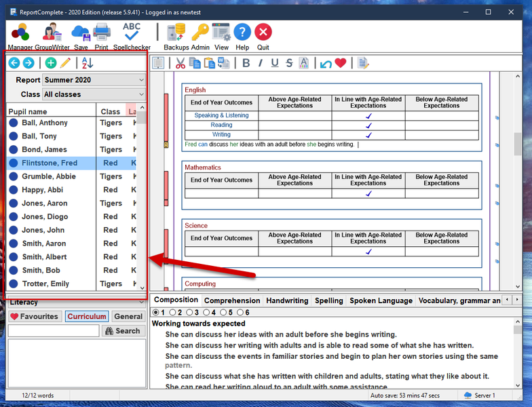532x407 pixels.
Task: Select level 4 radio button
Action: [206, 312]
